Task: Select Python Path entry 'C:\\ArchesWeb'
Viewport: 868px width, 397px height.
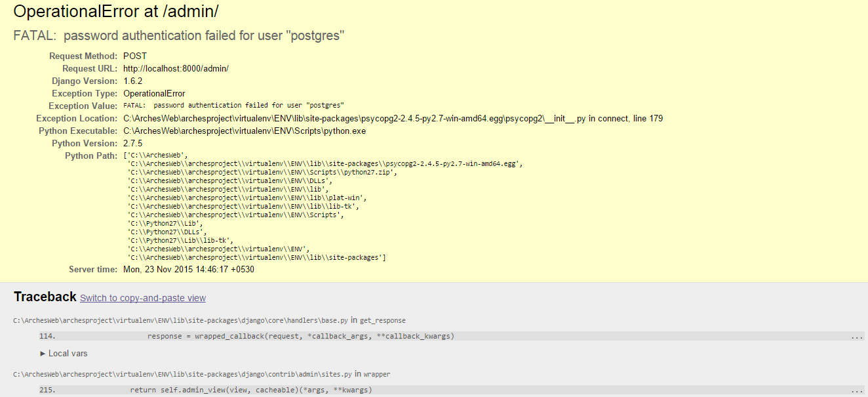Action: 156,156
